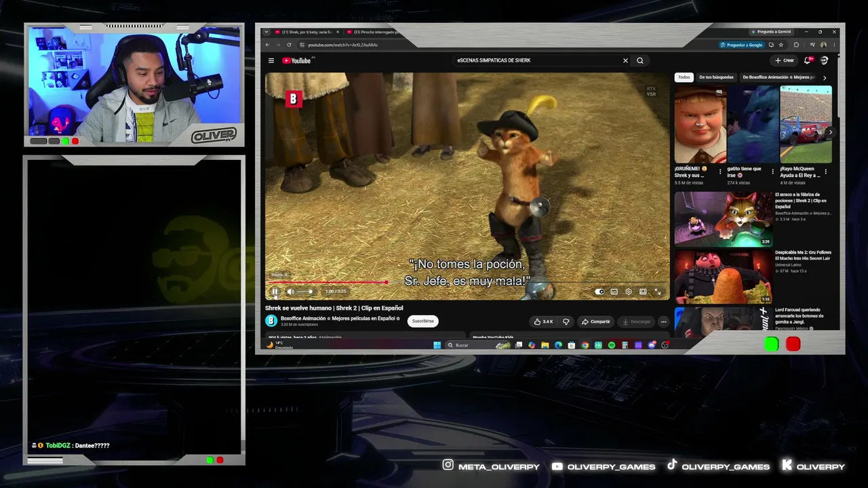868x488 pixels.
Task: Click Preguntar a Google in address bar
Action: 742,45
